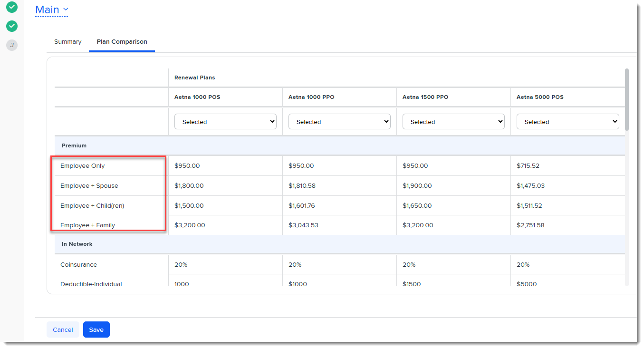Viewport: 644px width, 349px height.
Task: Click the $715.52 premium cell
Action: point(528,166)
